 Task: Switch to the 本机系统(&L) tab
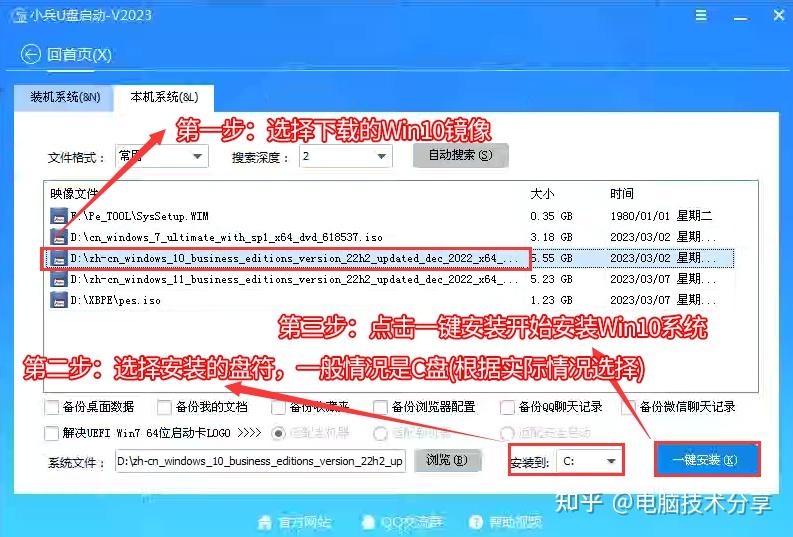pyautogui.click(x=164, y=97)
